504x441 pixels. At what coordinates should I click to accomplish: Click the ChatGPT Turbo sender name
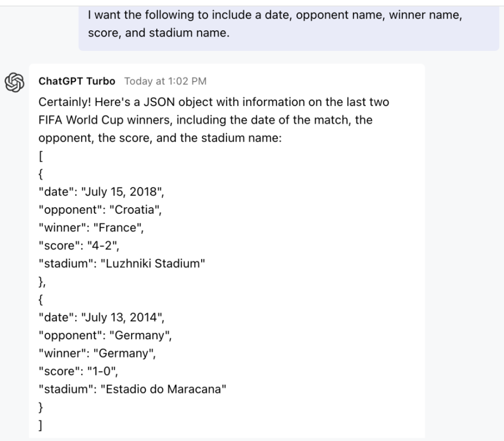pos(78,81)
